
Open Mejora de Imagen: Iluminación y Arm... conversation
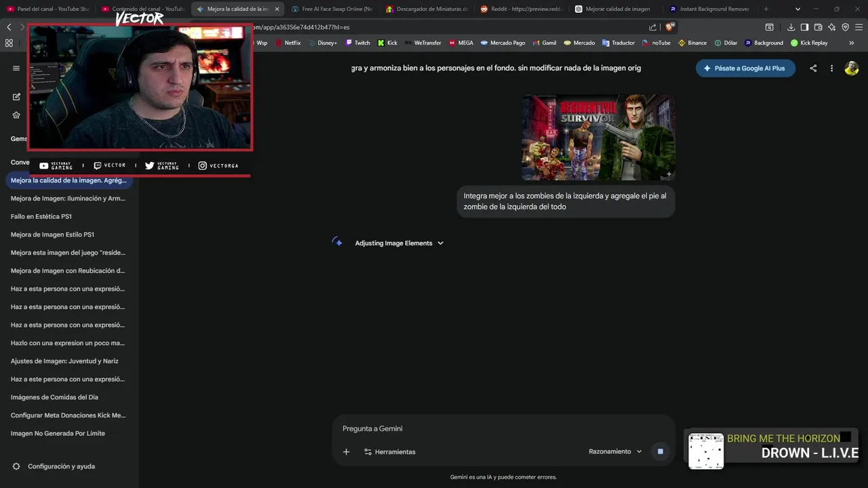coord(68,199)
